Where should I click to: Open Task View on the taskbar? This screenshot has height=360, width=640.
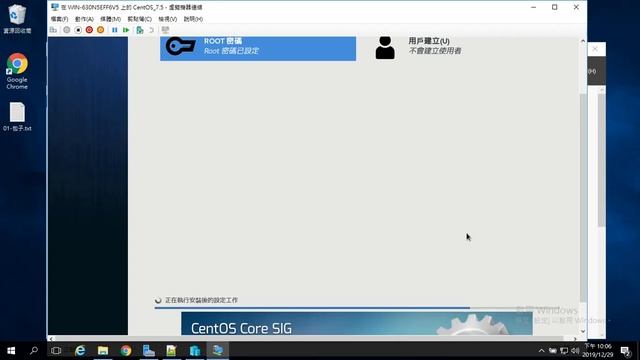coord(56,351)
